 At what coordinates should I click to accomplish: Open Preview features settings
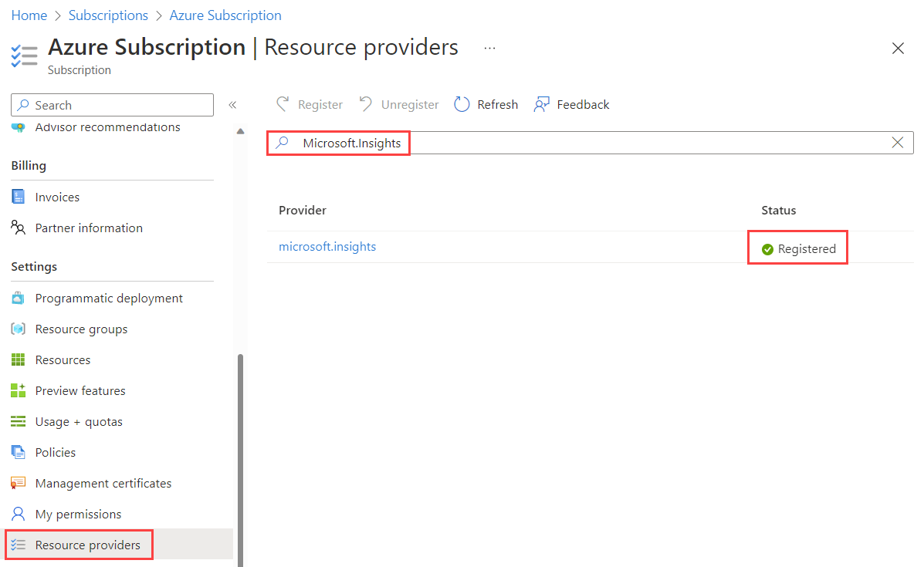click(x=80, y=391)
